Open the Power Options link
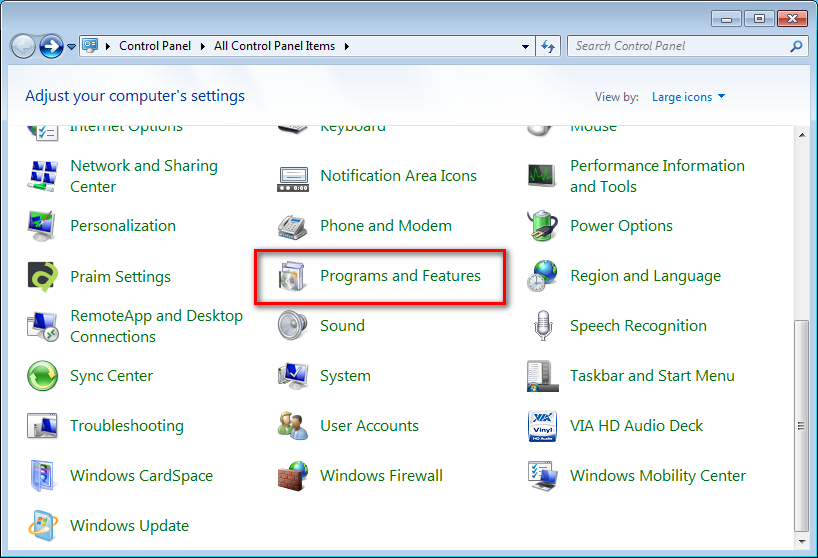The width and height of the screenshot is (818, 558). (x=621, y=226)
